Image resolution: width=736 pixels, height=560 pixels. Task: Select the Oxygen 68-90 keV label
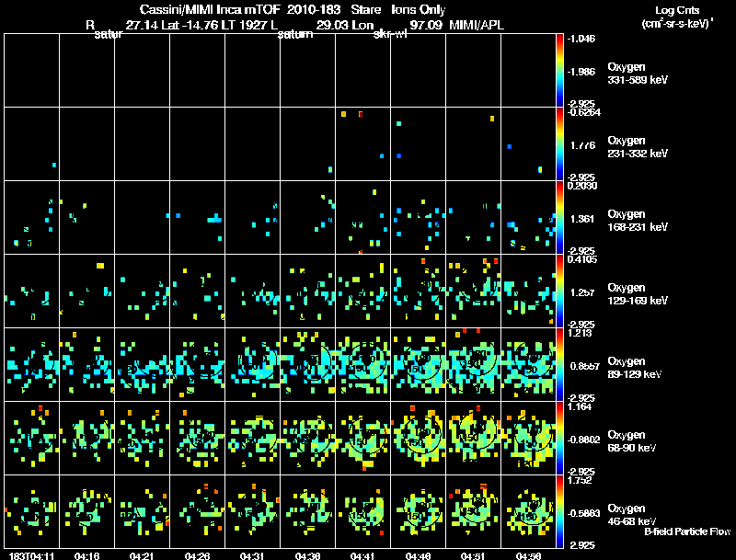pos(636,440)
